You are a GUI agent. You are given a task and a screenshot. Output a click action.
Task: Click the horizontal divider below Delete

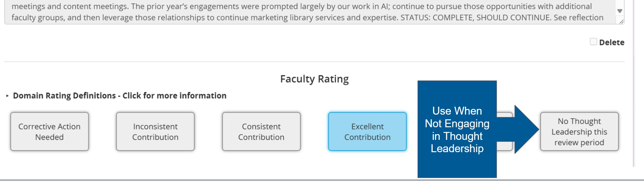click(314, 62)
